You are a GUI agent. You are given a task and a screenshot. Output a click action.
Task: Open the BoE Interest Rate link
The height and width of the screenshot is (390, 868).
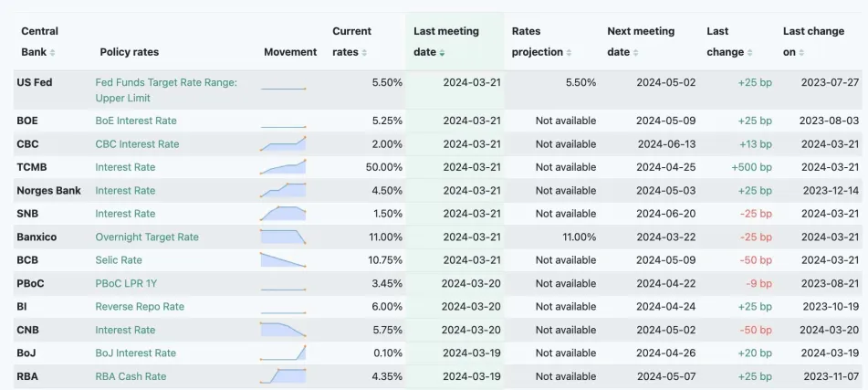(x=136, y=121)
